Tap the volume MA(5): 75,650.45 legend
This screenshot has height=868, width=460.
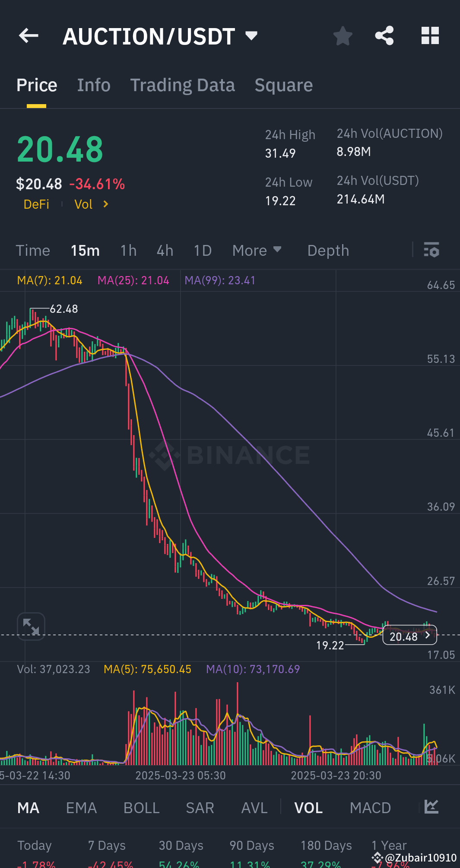coord(147,669)
